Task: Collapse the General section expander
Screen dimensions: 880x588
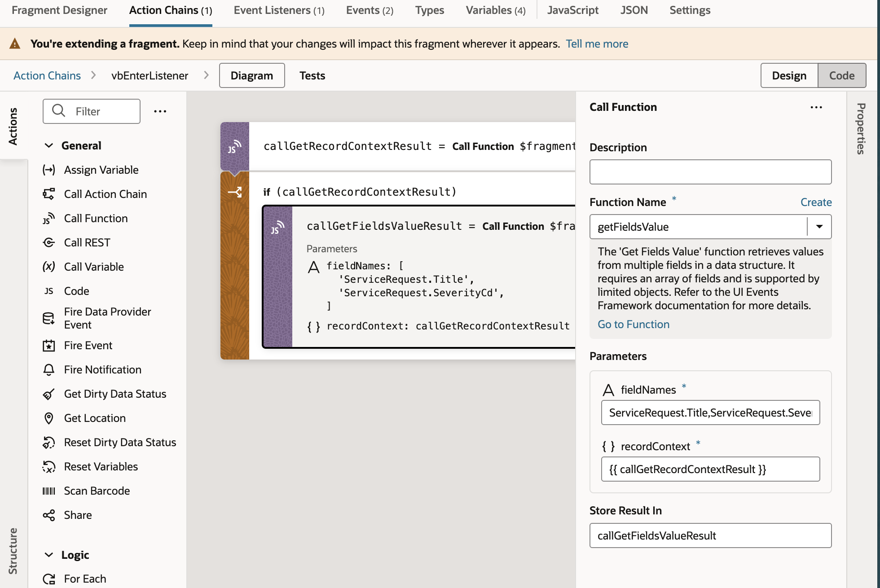Action: (48, 145)
